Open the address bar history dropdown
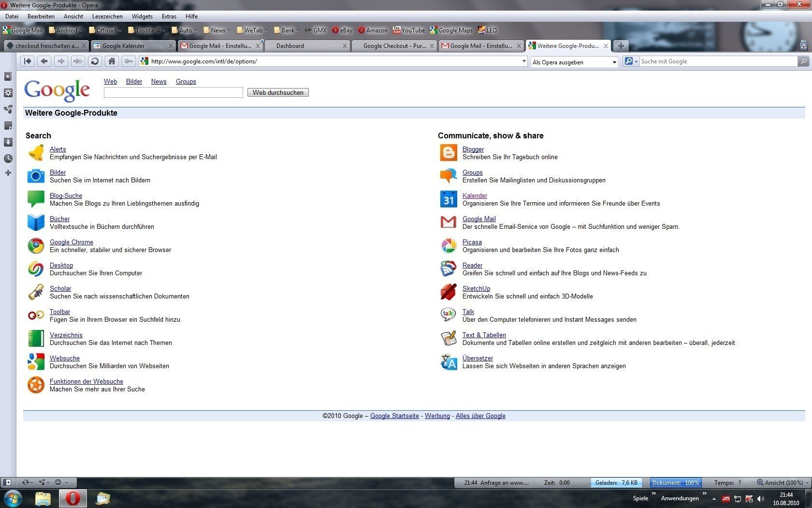812x508 pixels. click(523, 61)
